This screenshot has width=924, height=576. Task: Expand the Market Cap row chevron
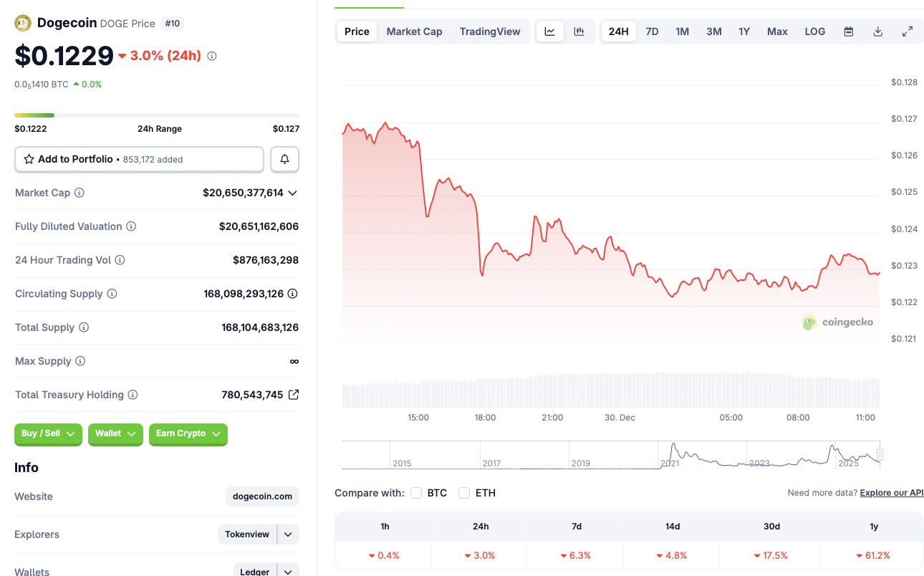click(294, 192)
